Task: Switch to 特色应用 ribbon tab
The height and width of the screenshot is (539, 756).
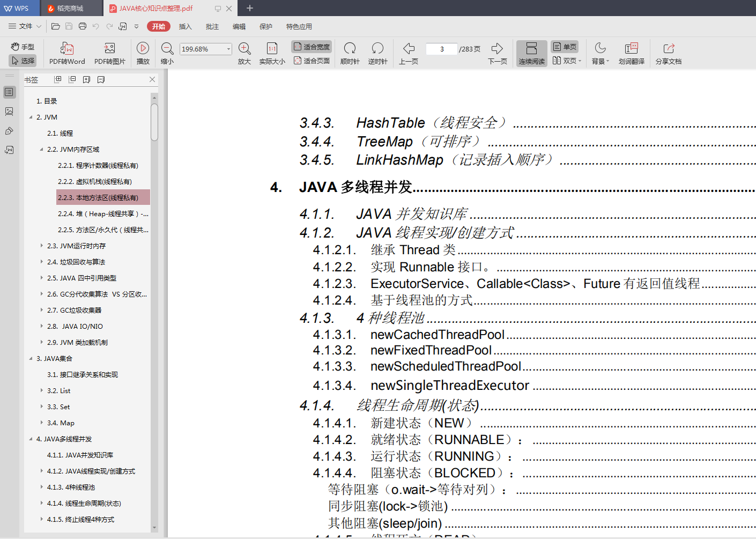Action: coord(299,26)
